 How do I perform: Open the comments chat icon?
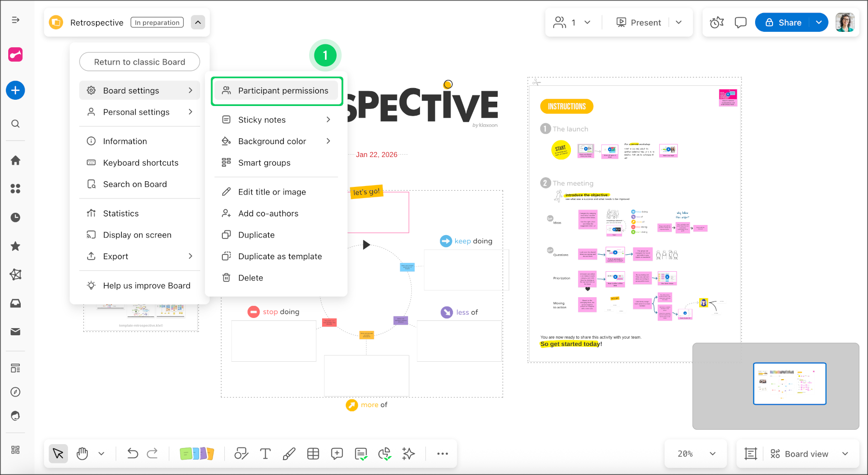740,23
